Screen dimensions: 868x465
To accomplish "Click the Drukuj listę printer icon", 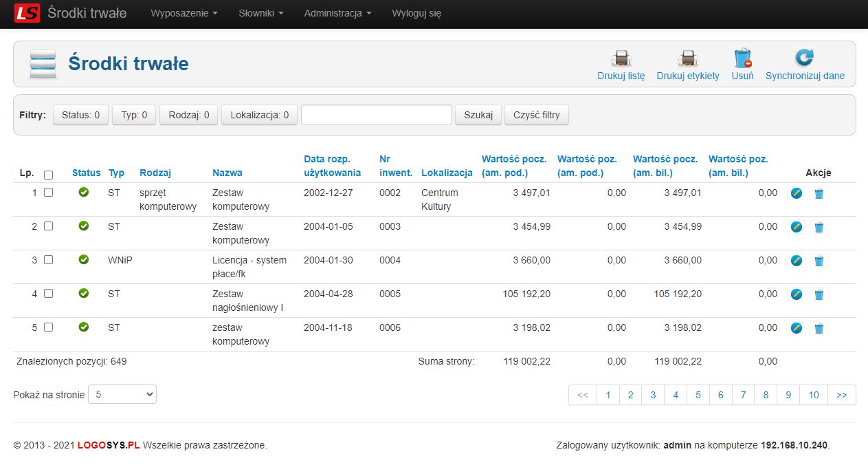I will (621, 58).
